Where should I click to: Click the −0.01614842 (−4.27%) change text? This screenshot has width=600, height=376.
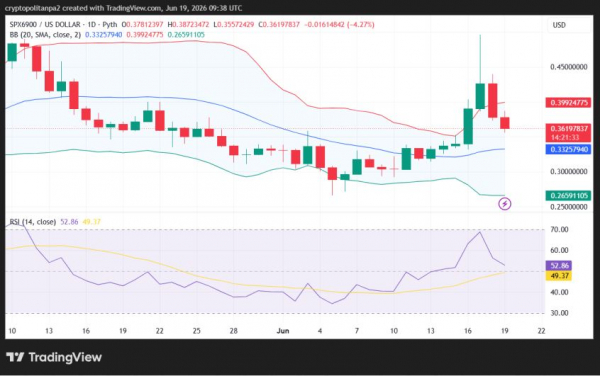(339, 24)
